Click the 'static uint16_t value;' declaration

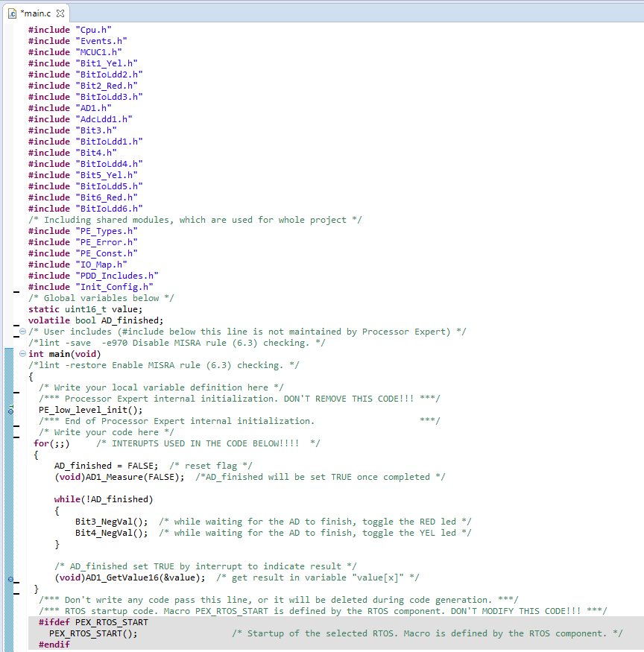pyautogui.click(x=85, y=309)
